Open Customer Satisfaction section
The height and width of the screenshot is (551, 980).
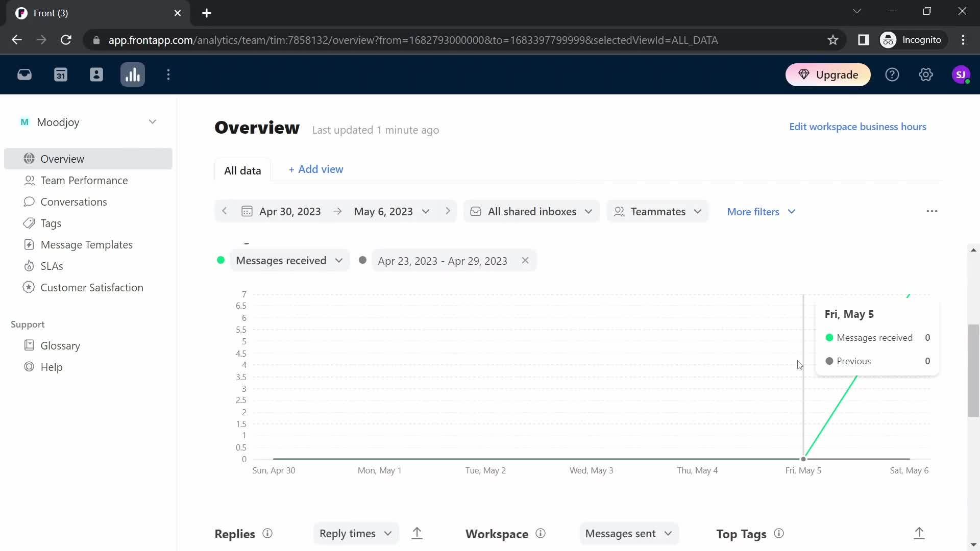tap(92, 287)
